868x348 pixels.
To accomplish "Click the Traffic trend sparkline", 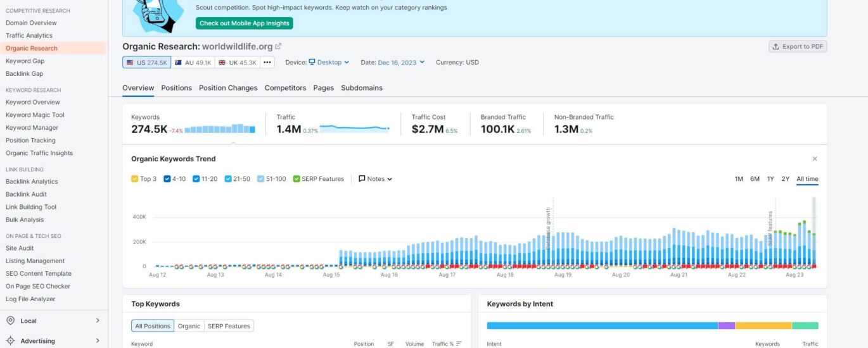I will (x=355, y=128).
